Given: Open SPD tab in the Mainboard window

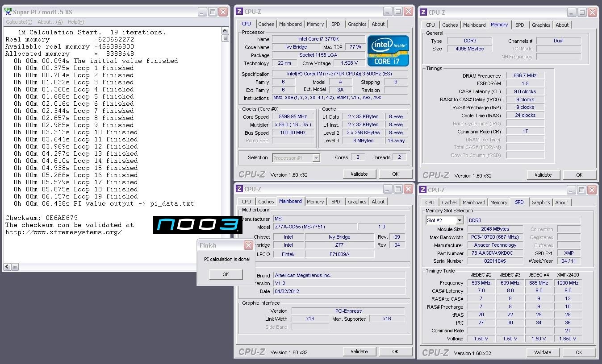Looking at the screenshot, I should click(x=336, y=202).
